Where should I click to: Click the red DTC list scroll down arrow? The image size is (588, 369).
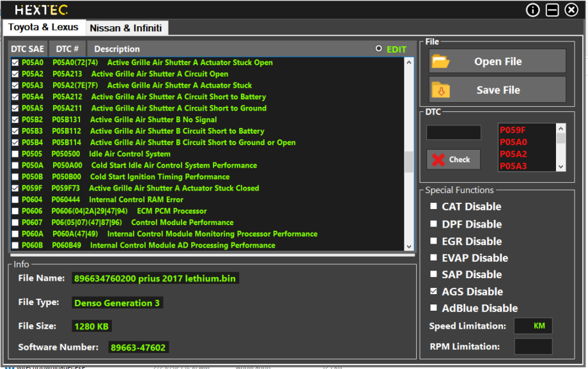(561, 167)
